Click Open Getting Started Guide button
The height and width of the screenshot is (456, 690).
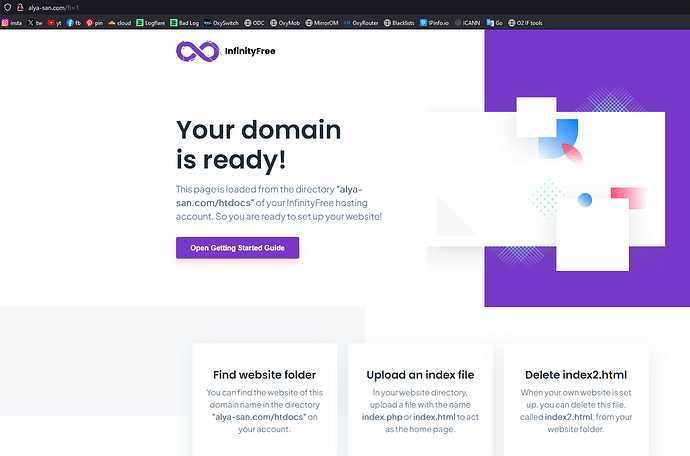click(237, 248)
